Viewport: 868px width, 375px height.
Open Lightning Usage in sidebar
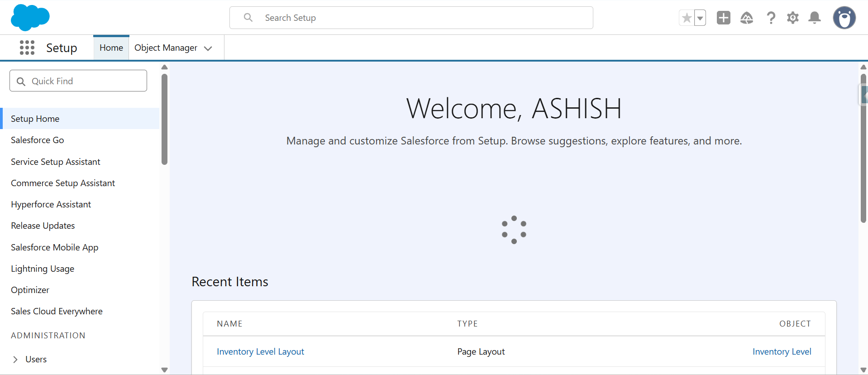pos(43,269)
